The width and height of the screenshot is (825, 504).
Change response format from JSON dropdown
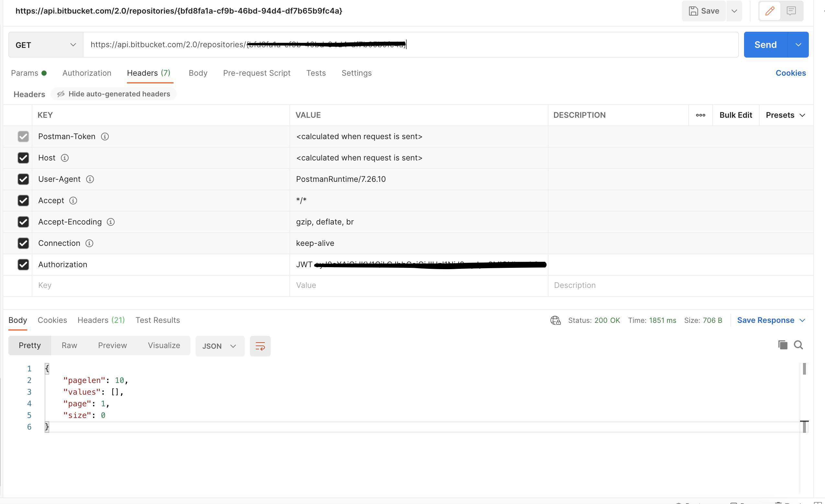point(220,346)
